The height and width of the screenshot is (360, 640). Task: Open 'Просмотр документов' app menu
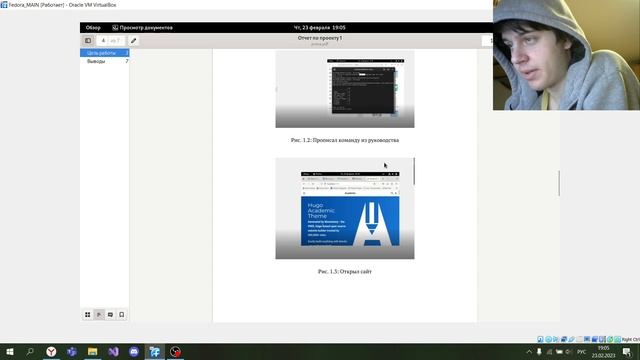(142, 28)
